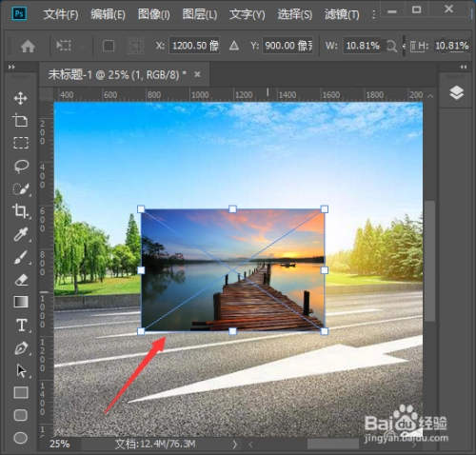Select the Ellipse tool

coord(21,438)
